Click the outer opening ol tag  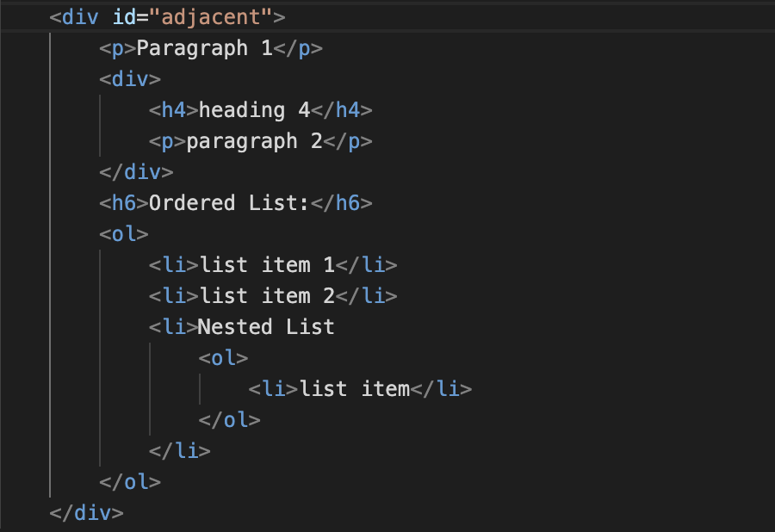tap(123, 234)
